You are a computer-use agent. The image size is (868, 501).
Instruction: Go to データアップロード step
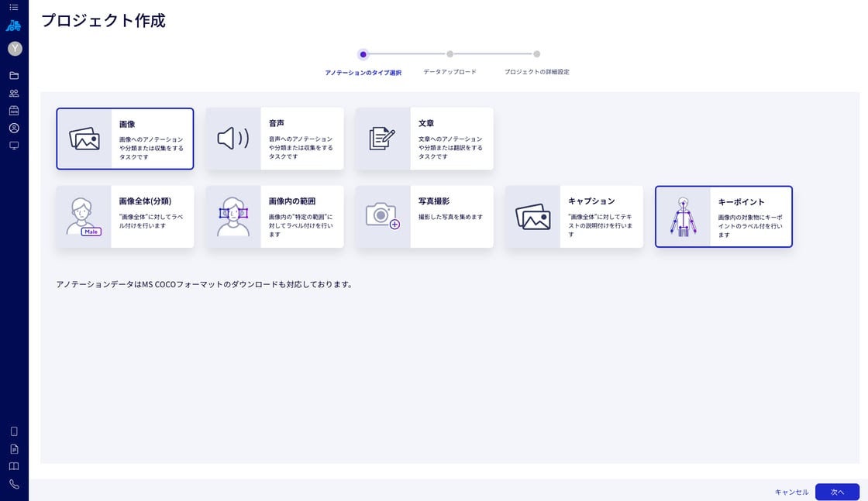click(x=450, y=72)
